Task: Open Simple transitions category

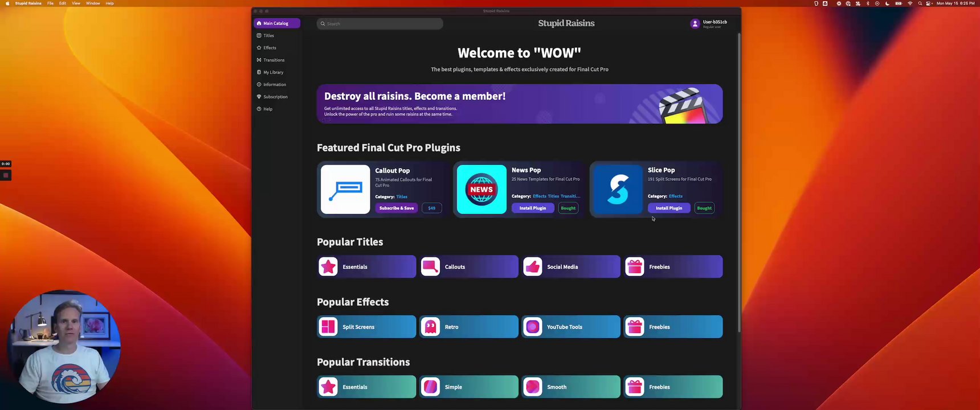Action: (x=468, y=387)
